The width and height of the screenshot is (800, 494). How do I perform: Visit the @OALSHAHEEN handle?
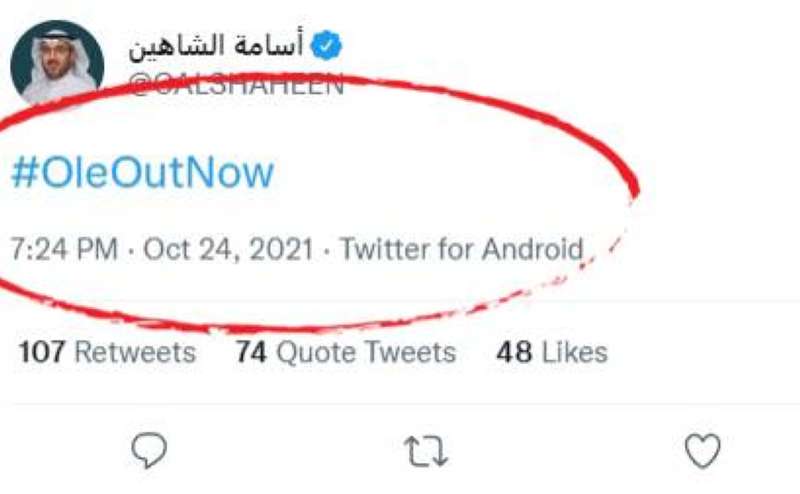(x=236, y=84)
